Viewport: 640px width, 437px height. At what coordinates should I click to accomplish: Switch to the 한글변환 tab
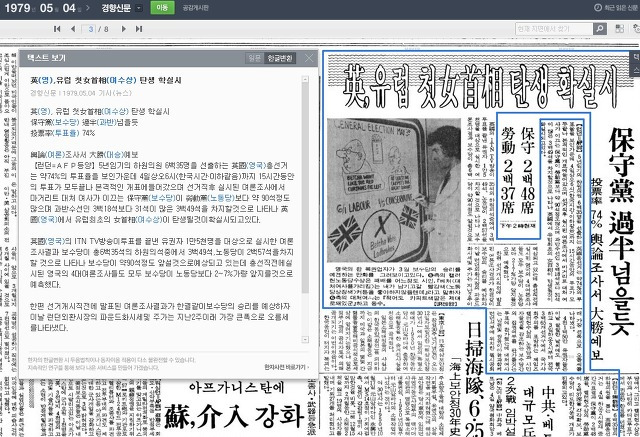coord(280,58)
